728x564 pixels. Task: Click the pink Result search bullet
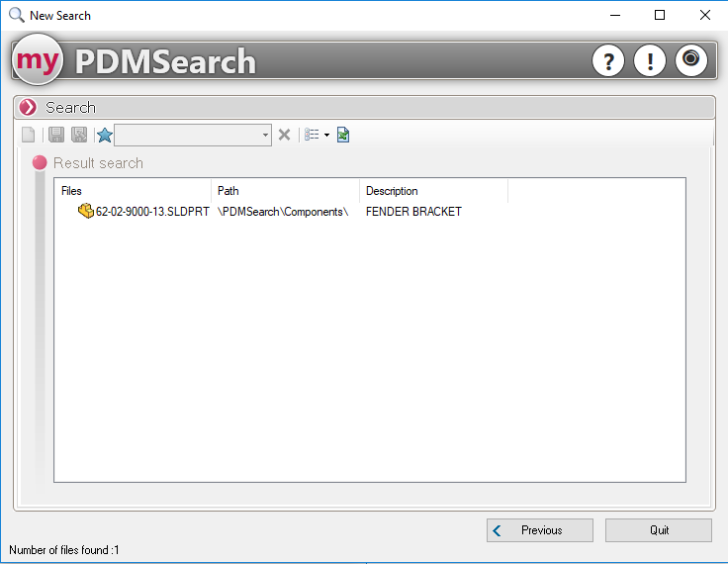[x=40, y=163]
